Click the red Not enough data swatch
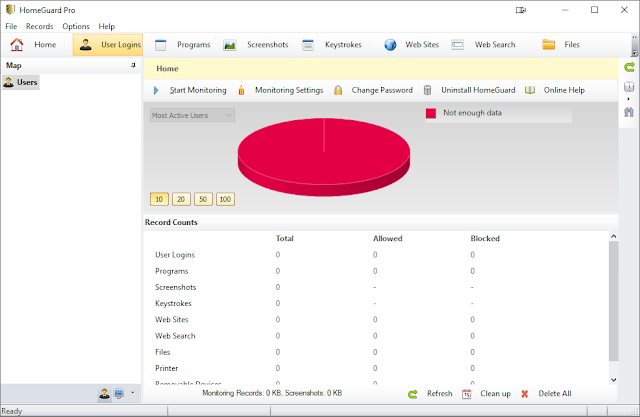 431,113
